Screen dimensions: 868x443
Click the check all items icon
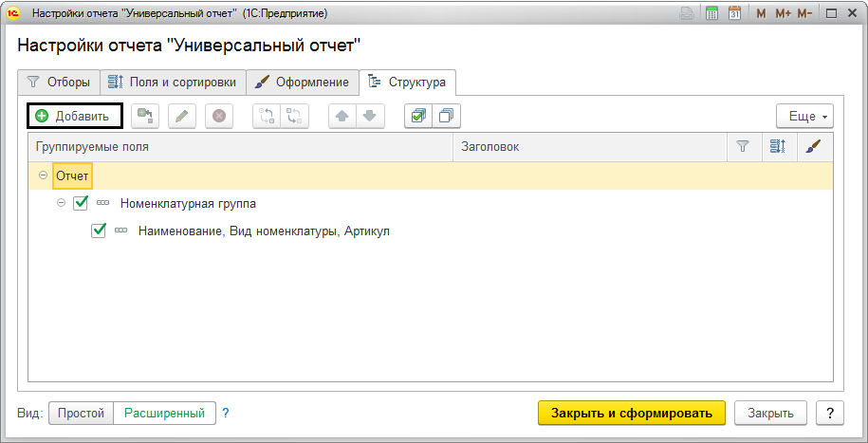click(x=418, y=116)
